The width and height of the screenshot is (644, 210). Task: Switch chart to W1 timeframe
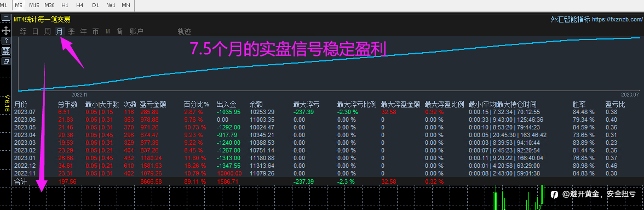click(x=111, y=5)
